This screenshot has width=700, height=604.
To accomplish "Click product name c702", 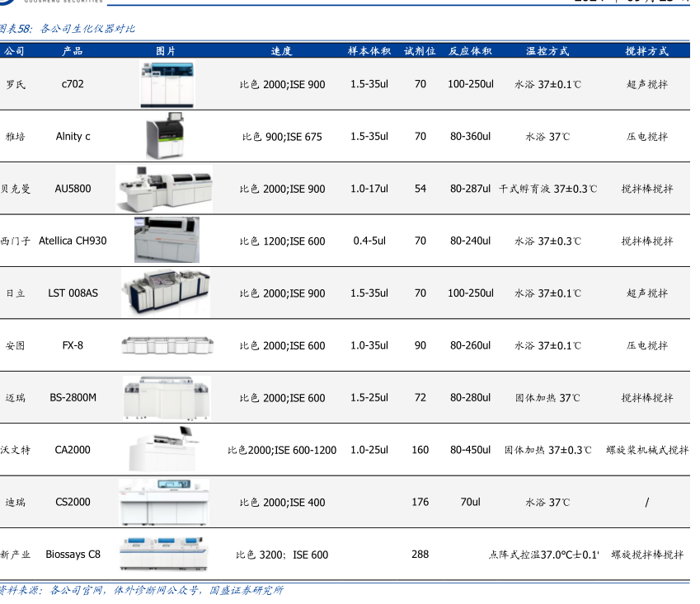I will pyautogui.click(x=73, y=84).
